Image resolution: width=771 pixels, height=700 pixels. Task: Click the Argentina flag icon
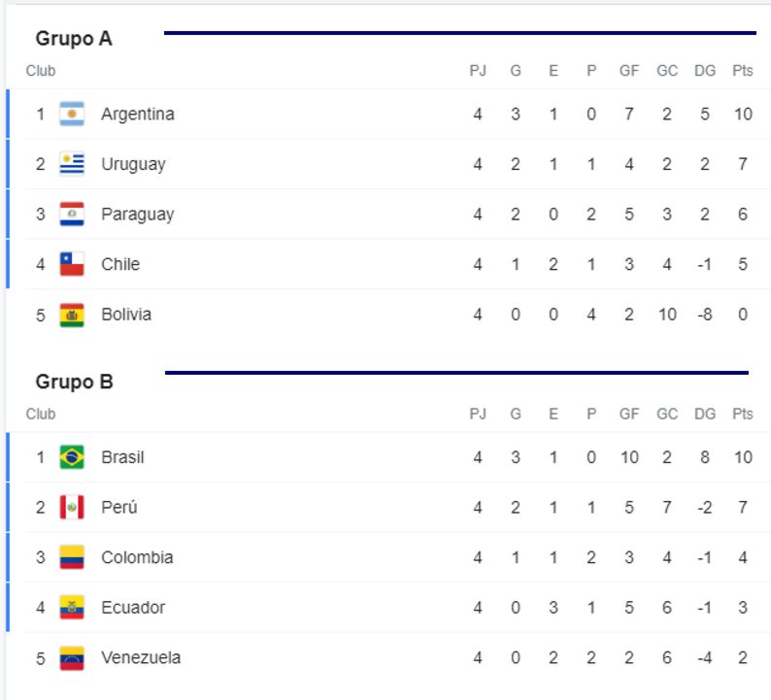(x=72, y=114)
